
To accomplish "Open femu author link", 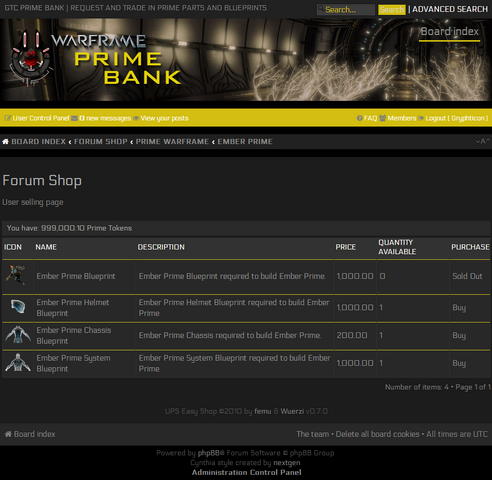I will tap(263, 411).
